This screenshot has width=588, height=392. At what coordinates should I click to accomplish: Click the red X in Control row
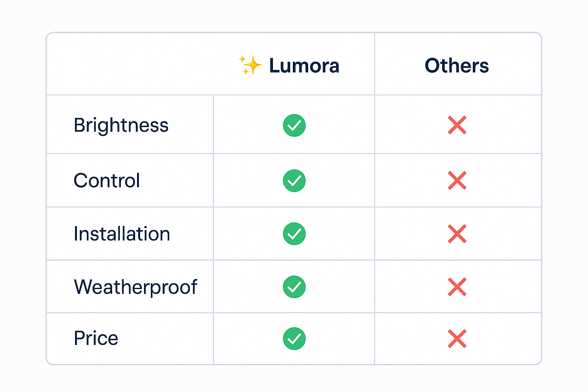pos(457,181)
